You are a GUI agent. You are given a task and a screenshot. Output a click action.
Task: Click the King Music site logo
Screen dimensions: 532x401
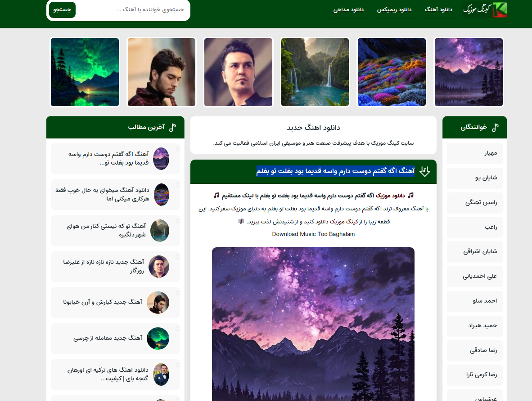tap(485, 9)
